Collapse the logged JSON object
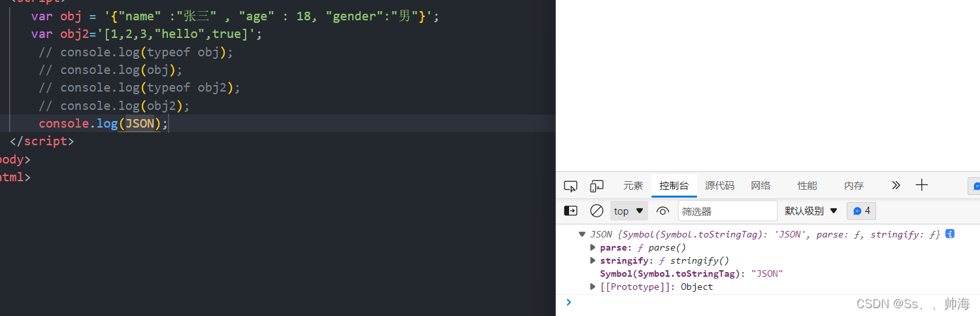 tap(581, 234)
